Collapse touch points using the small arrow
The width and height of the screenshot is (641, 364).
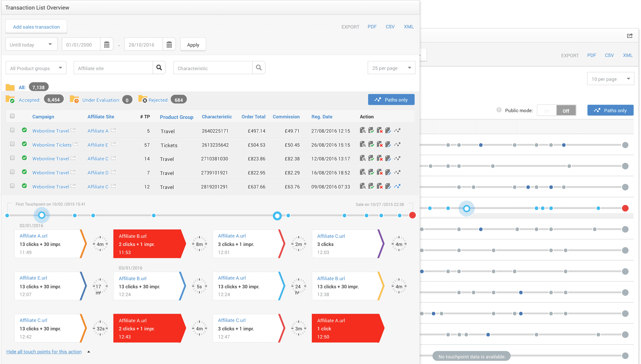[89, 352]
